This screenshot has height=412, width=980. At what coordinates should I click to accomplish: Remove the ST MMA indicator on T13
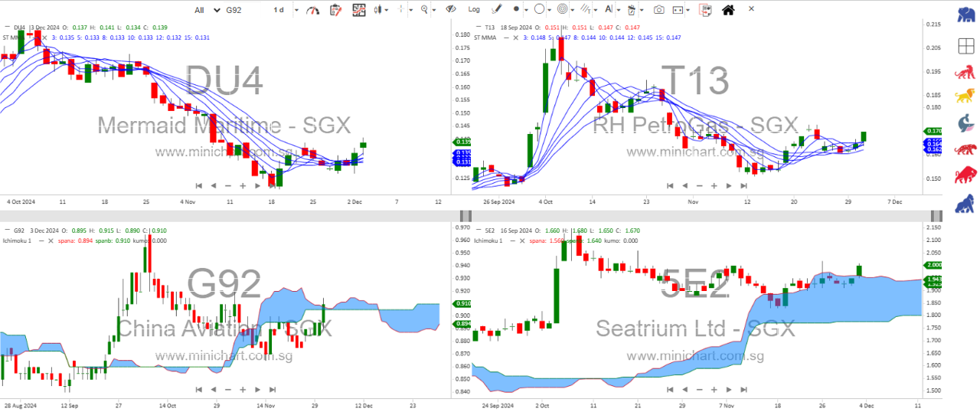coord(514,37)
